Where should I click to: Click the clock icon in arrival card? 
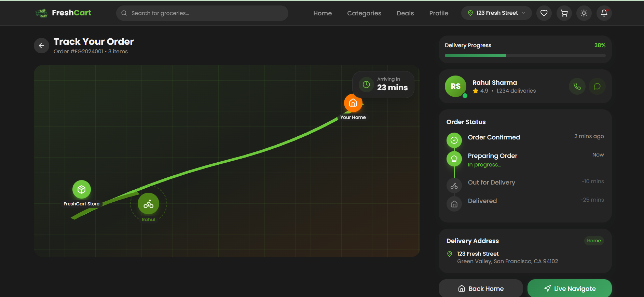pyautogui.click(x=366, y=84)
